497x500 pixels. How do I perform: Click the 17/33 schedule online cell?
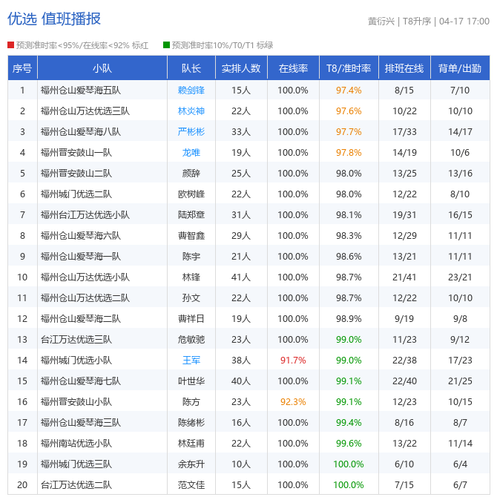(404, 132)
